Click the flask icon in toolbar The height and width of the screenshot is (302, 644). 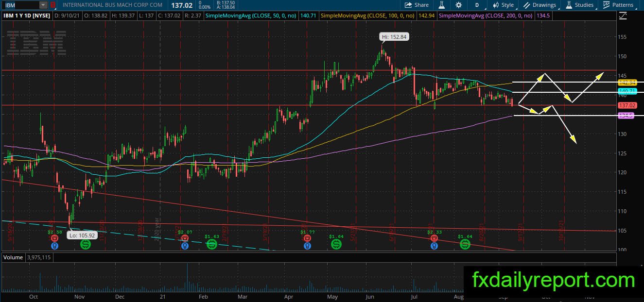tap(442, 5)
